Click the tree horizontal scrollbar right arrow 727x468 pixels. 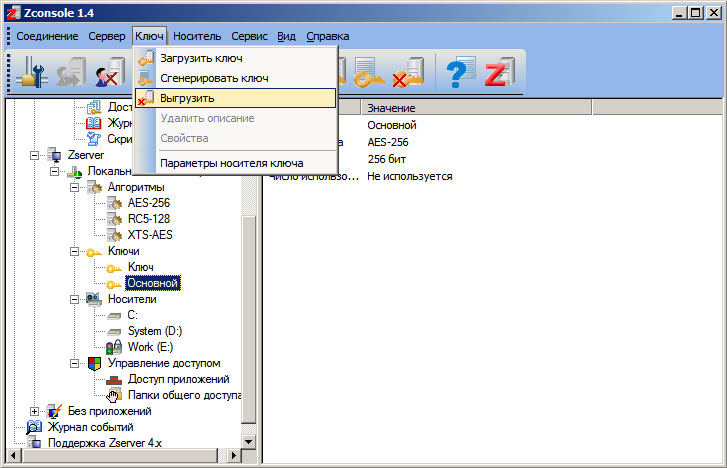tap(234, 455)
